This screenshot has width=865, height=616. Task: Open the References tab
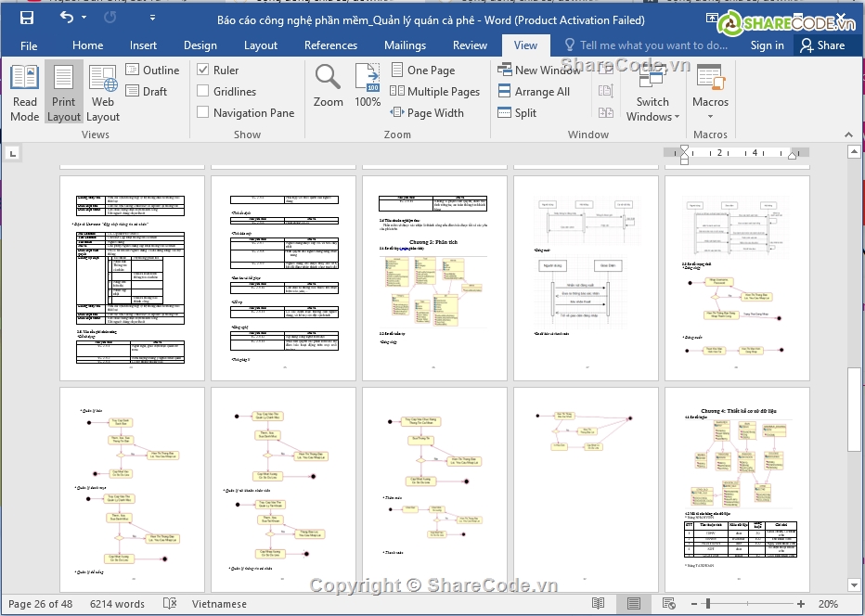pos(331,45)
